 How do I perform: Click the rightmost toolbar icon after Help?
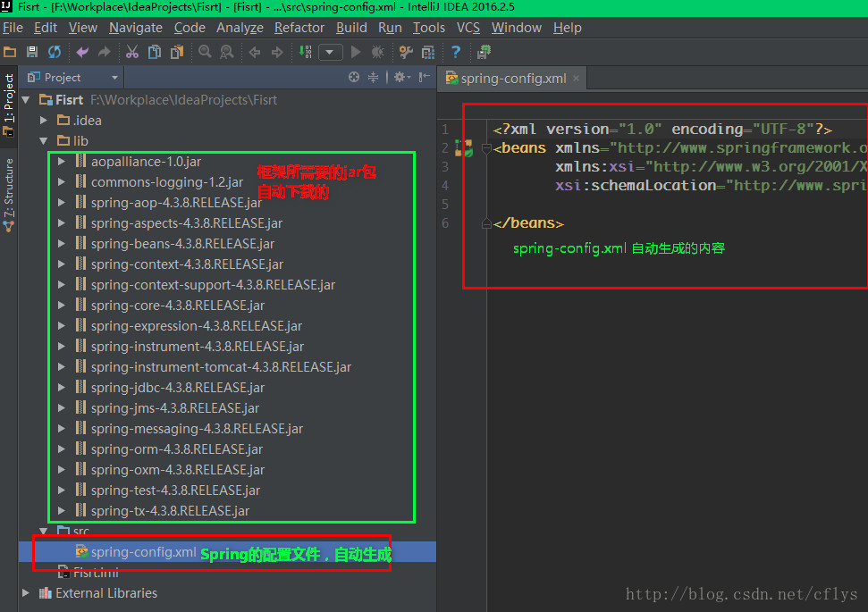(x=484, y=52)
